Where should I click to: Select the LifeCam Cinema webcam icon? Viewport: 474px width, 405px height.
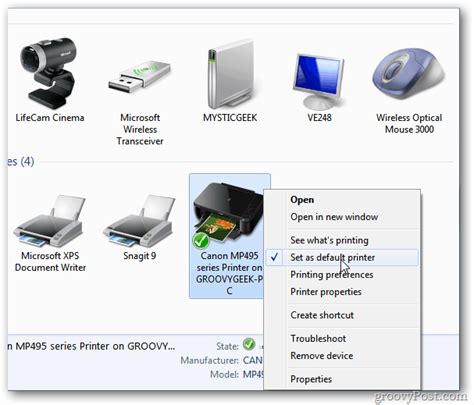coord(49,73)
